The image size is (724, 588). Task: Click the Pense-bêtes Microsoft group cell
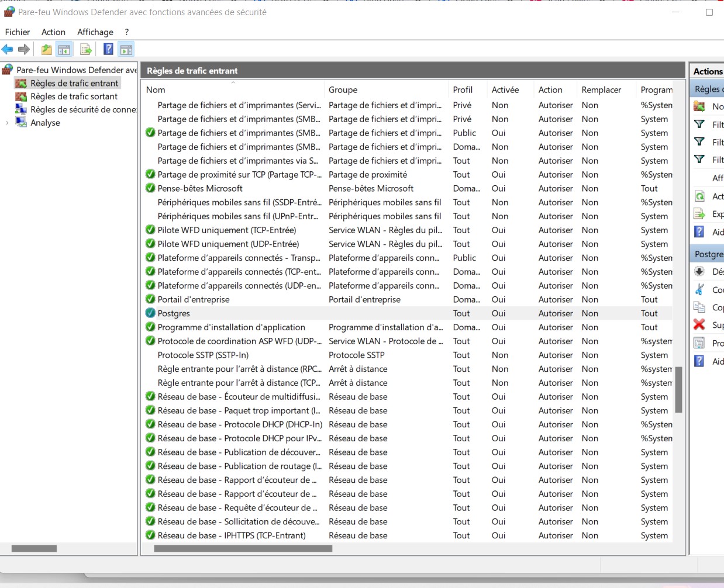click(x=371, y=188)
